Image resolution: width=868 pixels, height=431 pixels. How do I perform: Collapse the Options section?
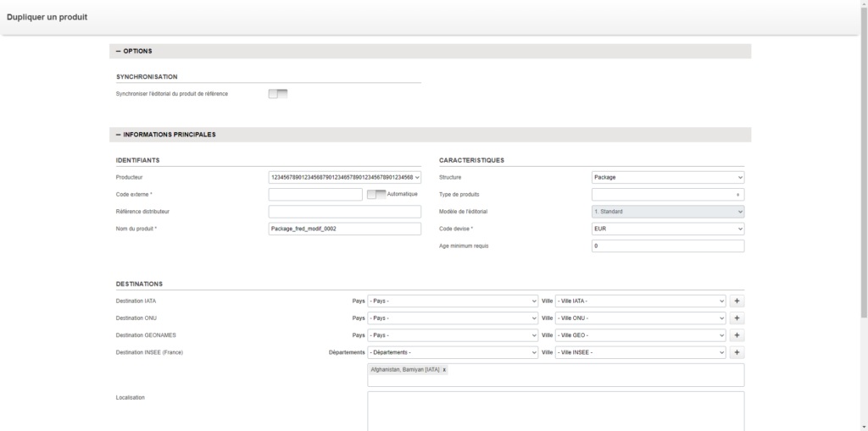[119, 52]
